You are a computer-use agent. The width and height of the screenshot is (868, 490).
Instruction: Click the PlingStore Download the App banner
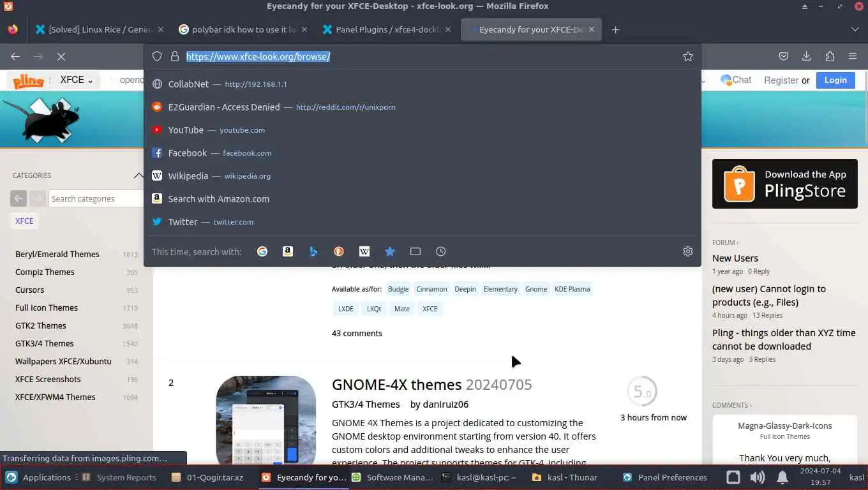(785, 184)
